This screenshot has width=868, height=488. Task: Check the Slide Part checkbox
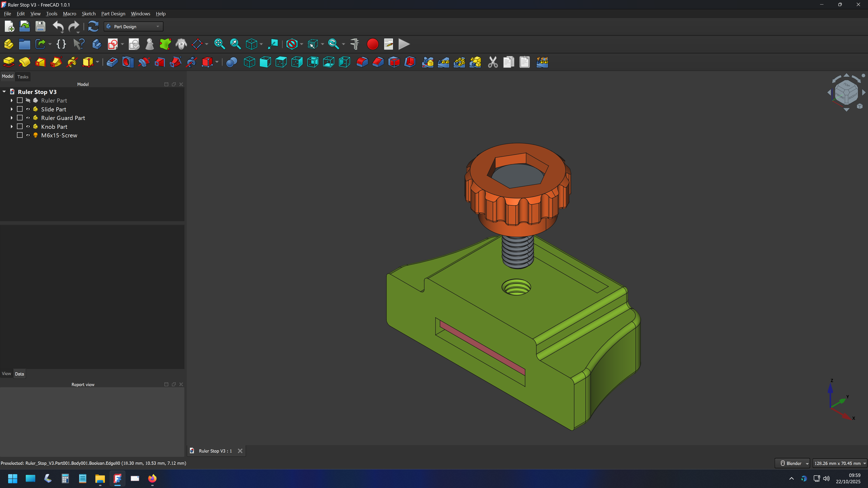[20, 109]
